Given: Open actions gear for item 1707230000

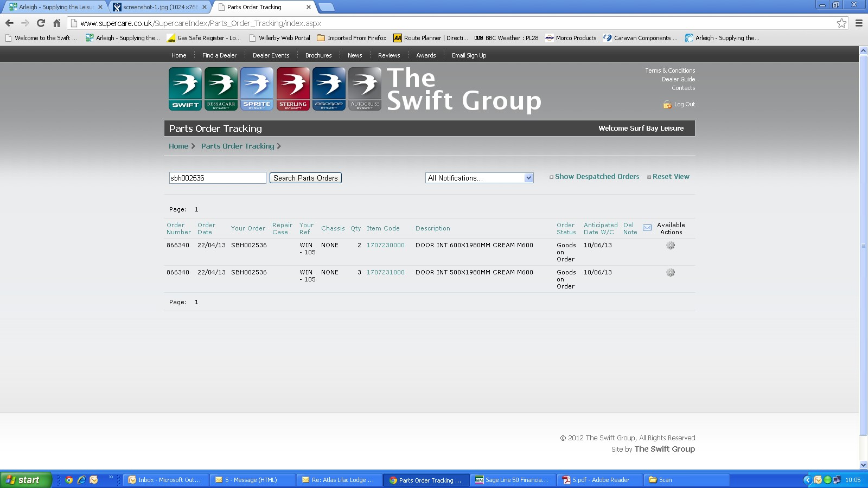Looking at the screenshot, I should point(671,246).
